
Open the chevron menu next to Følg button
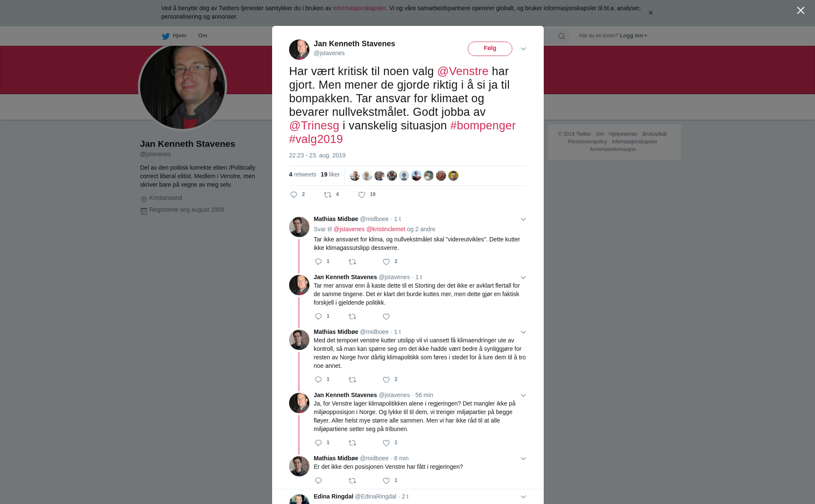tap(523, 49)
